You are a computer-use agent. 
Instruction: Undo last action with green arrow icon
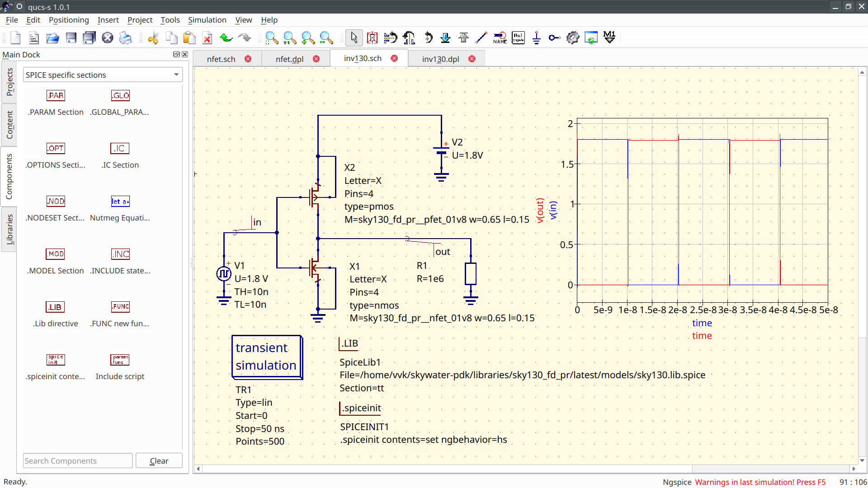(226, 38)
